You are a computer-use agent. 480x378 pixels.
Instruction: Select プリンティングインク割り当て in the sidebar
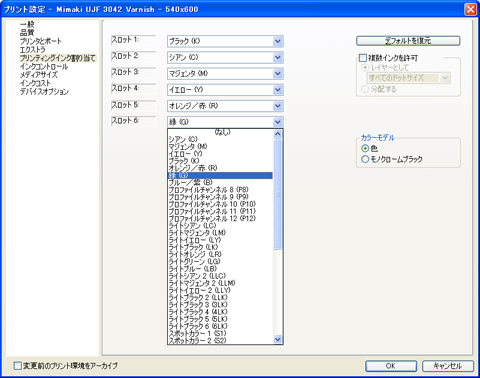pos(58,58)
